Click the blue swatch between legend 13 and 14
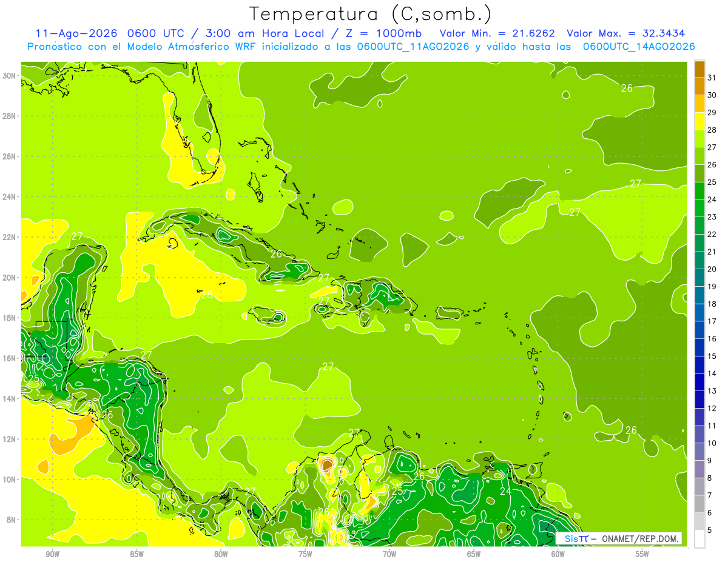The width and height of the screenshot is (728, 562). [x=699, y=383]
